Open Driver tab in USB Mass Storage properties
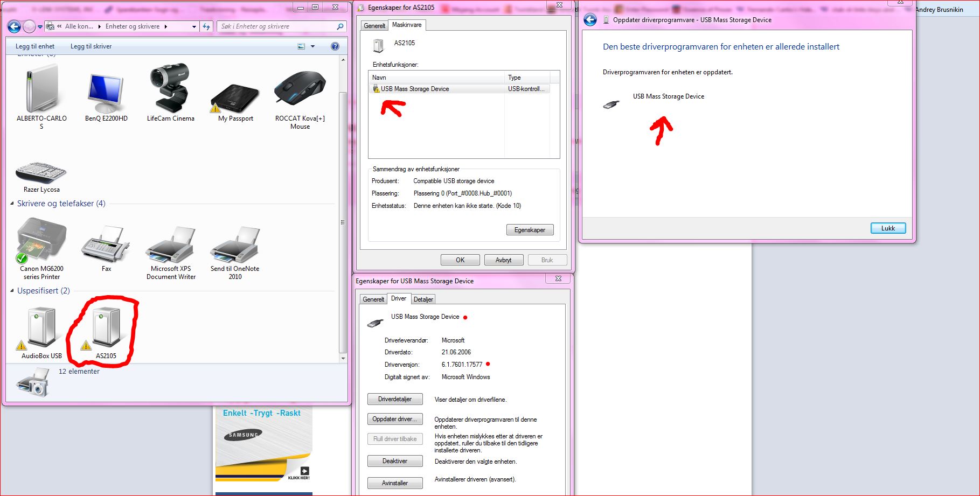The width and height of the screenshot is (980, 496). (399, 298)
